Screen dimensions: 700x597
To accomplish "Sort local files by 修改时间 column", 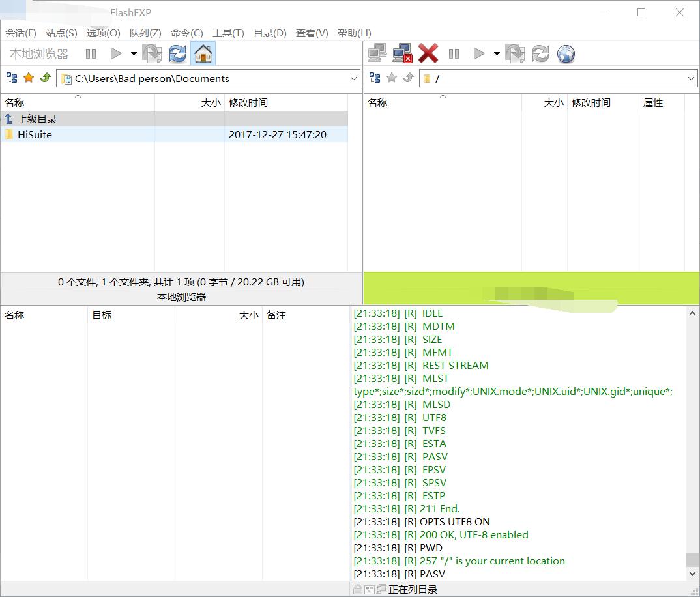I will tap(286, 103).
